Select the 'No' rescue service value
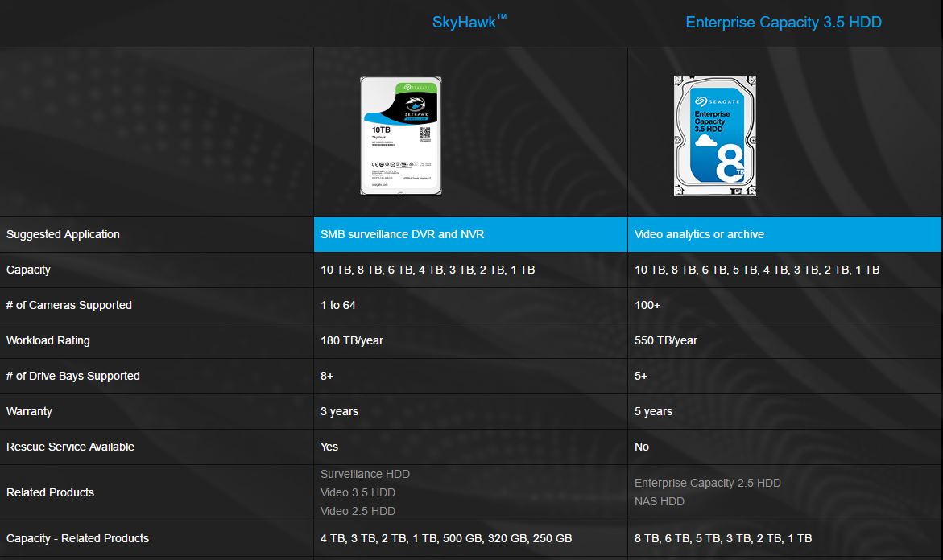Viewport: 943px width, 560px height. pos(641,447)
